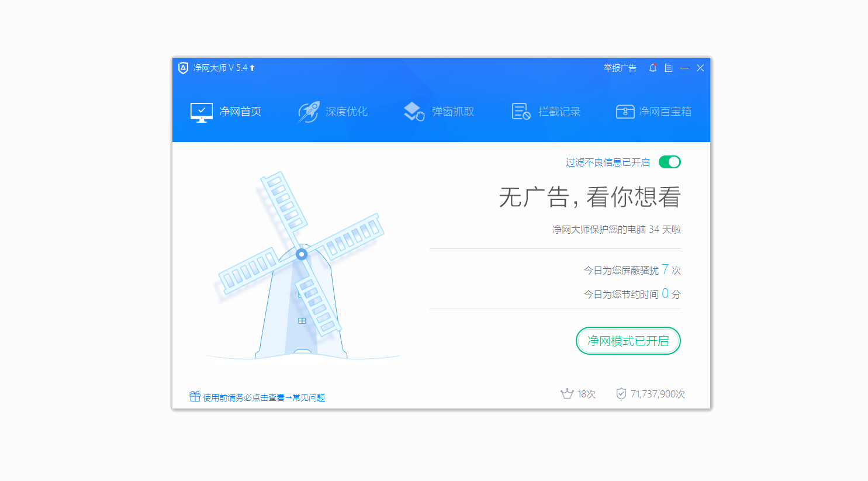Click 今日为您屏蔽骚扰 7 次 text
This screenshot has height=481, width=868.
point(632,269)
